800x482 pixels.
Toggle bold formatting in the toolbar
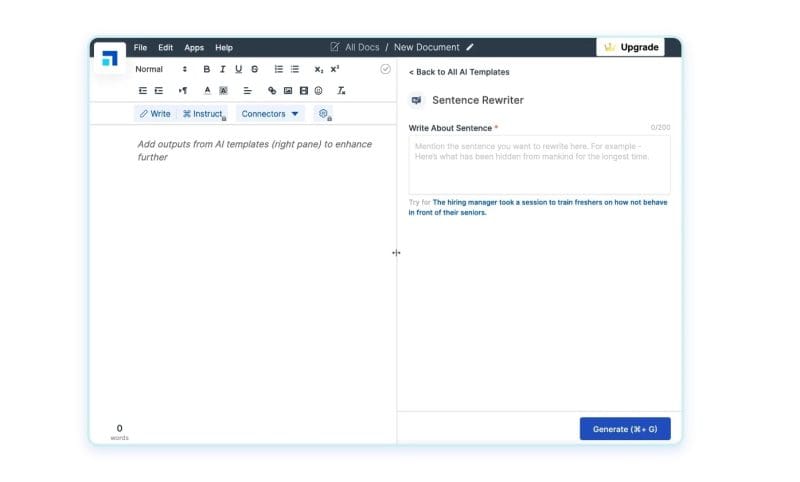pos(207,69)
